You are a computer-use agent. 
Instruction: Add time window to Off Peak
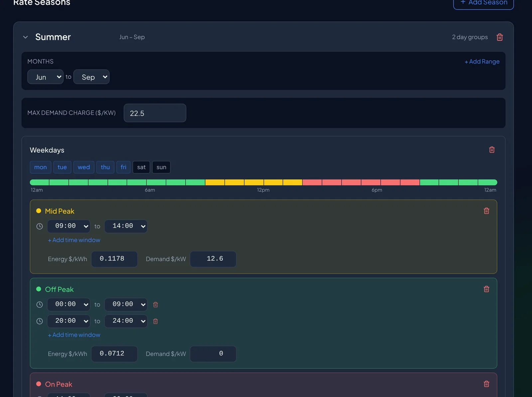point(74,335)
